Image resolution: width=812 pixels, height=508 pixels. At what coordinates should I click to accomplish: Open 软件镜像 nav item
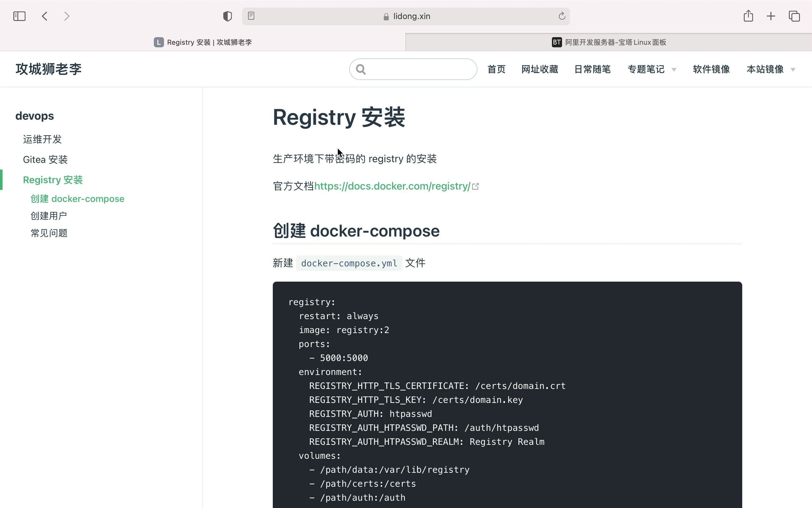pos(711,69)
